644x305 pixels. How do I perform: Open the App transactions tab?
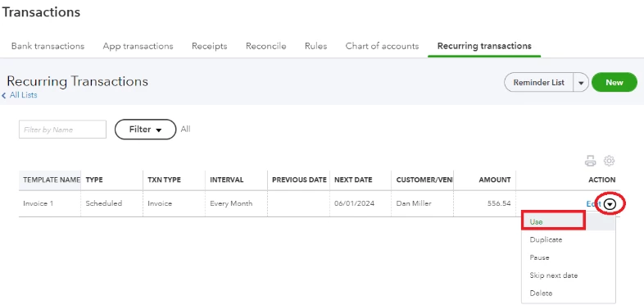pyautogui.click(x=138, y=46)
